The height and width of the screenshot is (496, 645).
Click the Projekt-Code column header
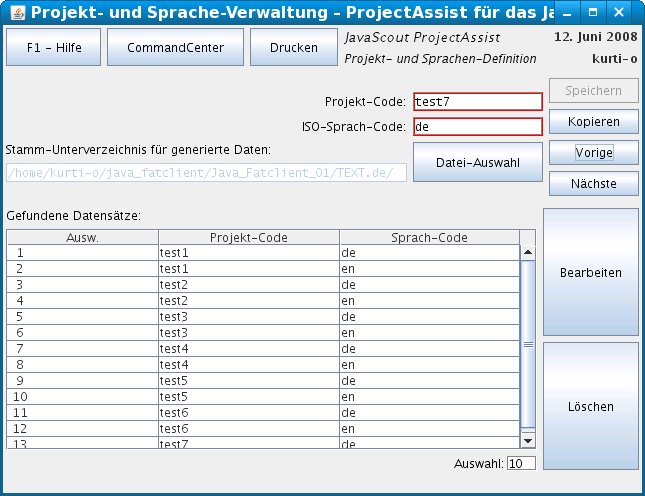point(248,237)
